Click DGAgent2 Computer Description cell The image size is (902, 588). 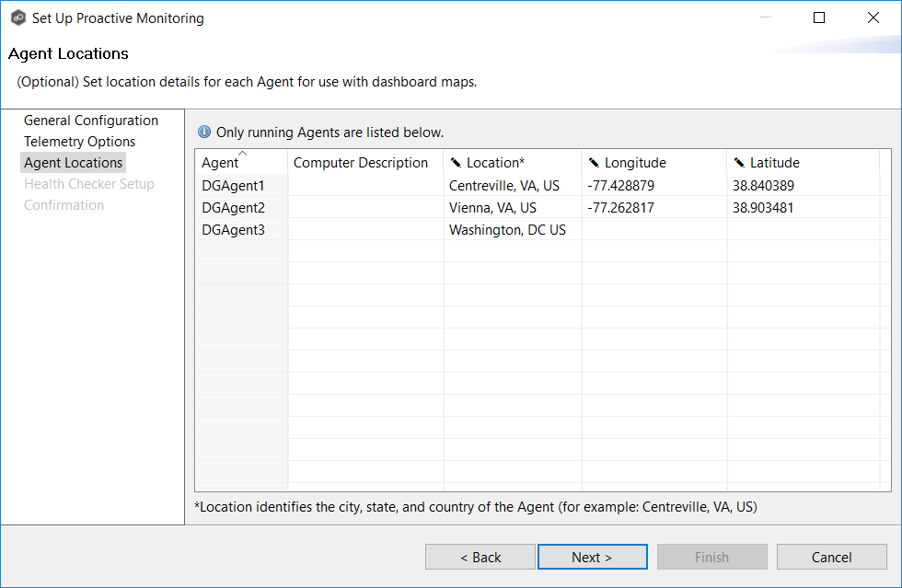[x=365, y=208]
